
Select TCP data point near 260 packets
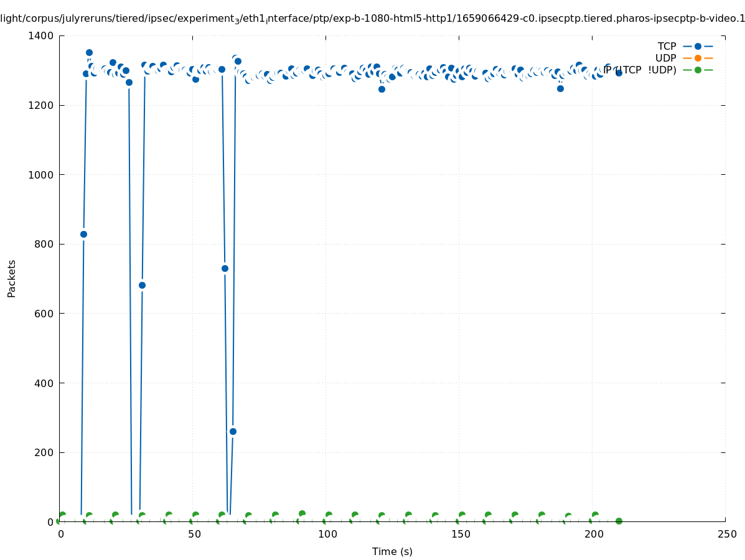pos(233,431)
